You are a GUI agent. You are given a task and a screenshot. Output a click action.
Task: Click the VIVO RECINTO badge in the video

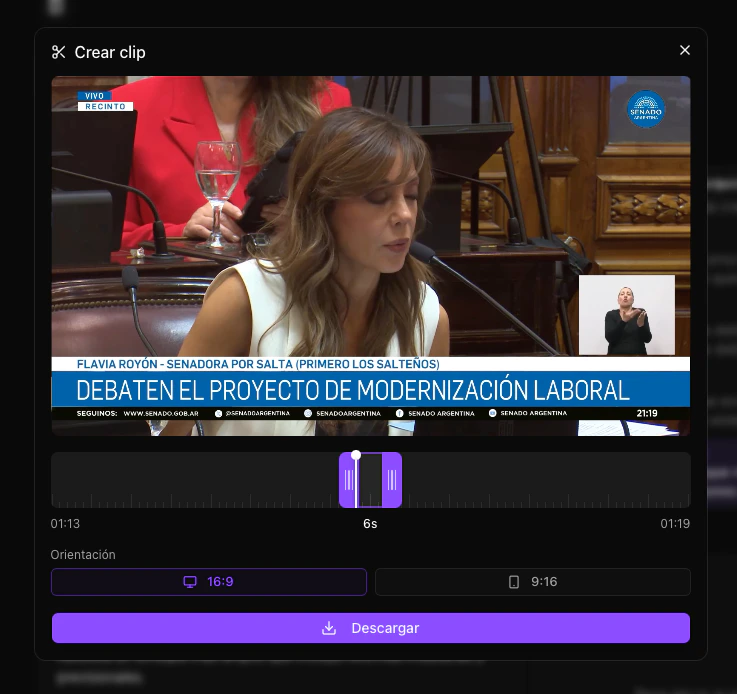coord(105,101)
